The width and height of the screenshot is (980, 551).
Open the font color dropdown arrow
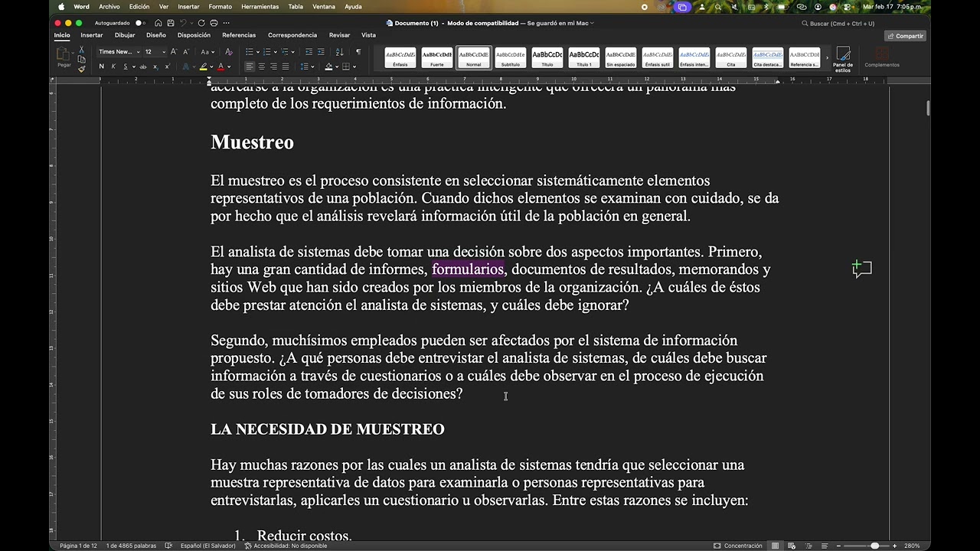228,67
